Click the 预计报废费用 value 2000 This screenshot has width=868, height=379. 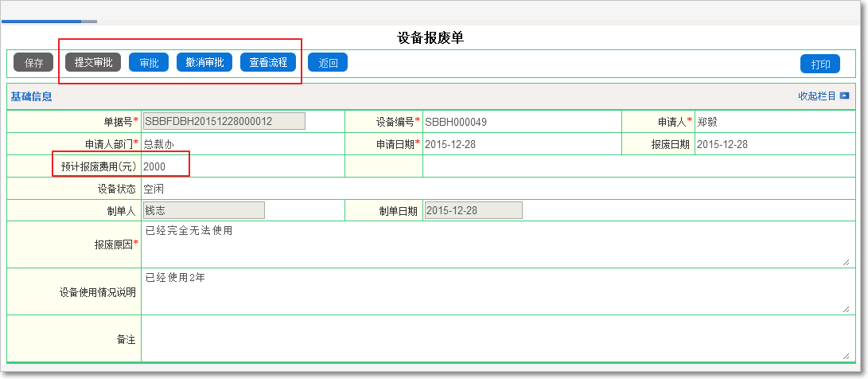(x=155, y=166)
